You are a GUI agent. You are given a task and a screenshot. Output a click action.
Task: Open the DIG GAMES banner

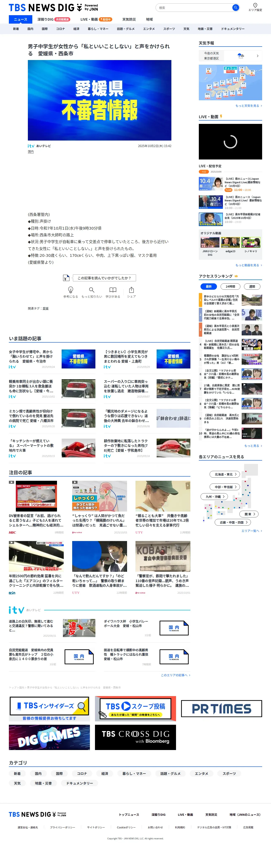pos(49,738)
